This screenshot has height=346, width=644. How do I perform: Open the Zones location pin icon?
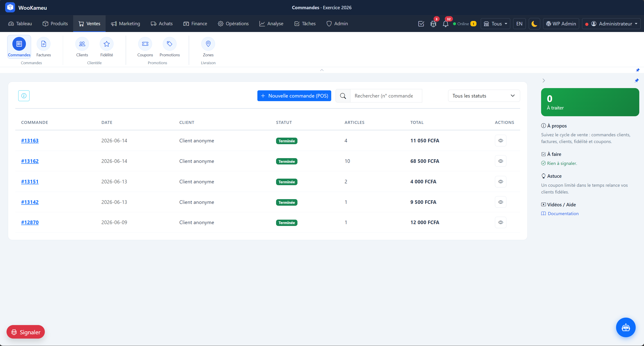pyautogui.click(x=208, y=47)
